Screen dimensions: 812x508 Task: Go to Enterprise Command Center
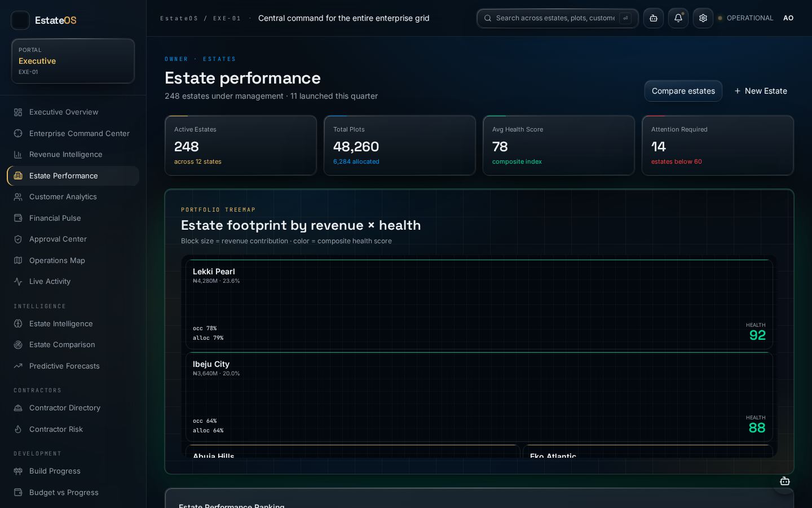[x=73, y=133]
